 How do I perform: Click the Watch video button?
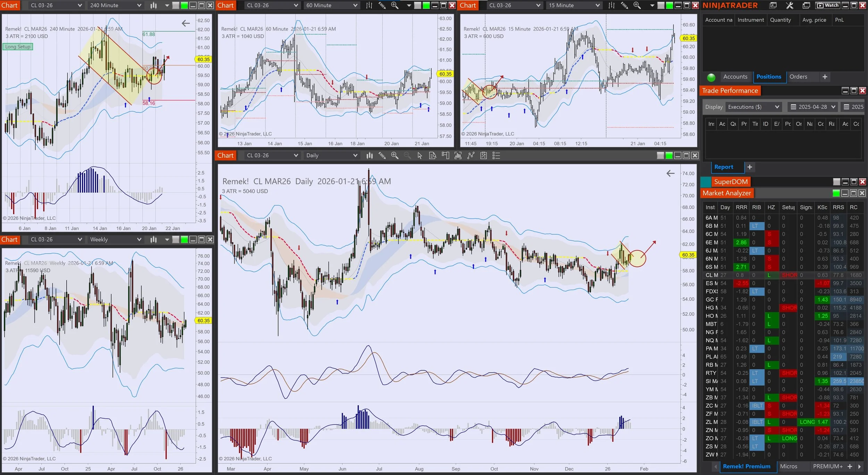click(827, 5)
